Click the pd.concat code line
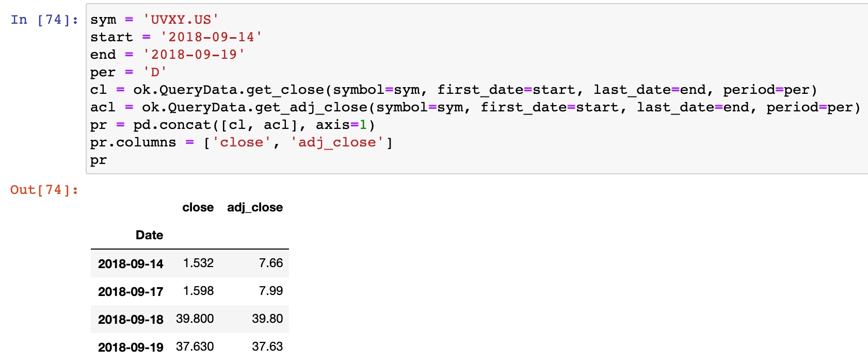 233,125
